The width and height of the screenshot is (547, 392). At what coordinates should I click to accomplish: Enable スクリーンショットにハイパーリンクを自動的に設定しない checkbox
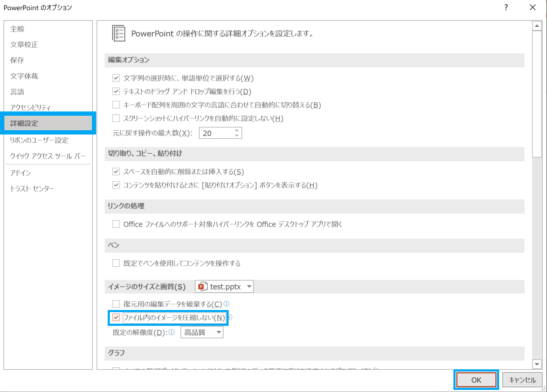[116, 118]
